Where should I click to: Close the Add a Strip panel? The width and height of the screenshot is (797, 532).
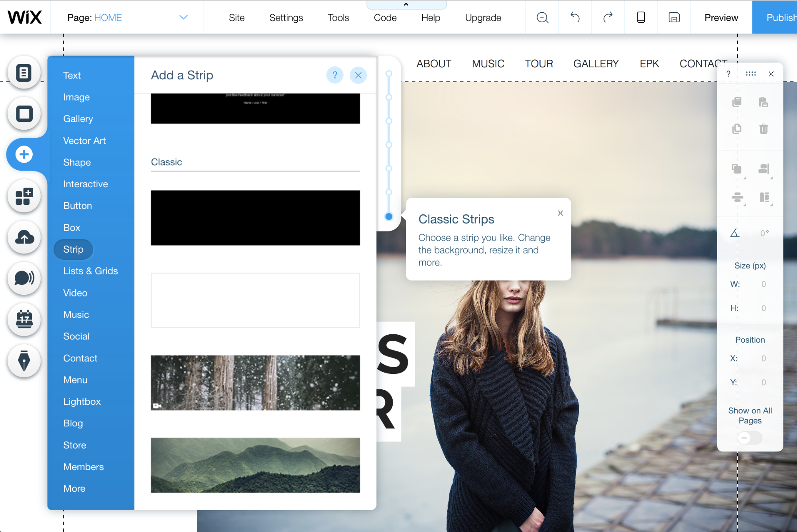[358, 75]
